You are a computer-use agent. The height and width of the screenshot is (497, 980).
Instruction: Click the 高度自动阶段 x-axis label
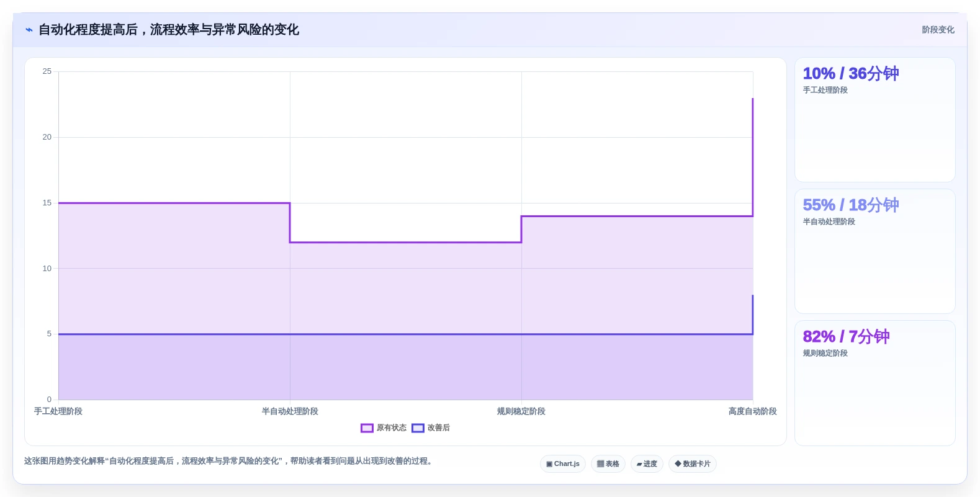[x=753, y=411]
